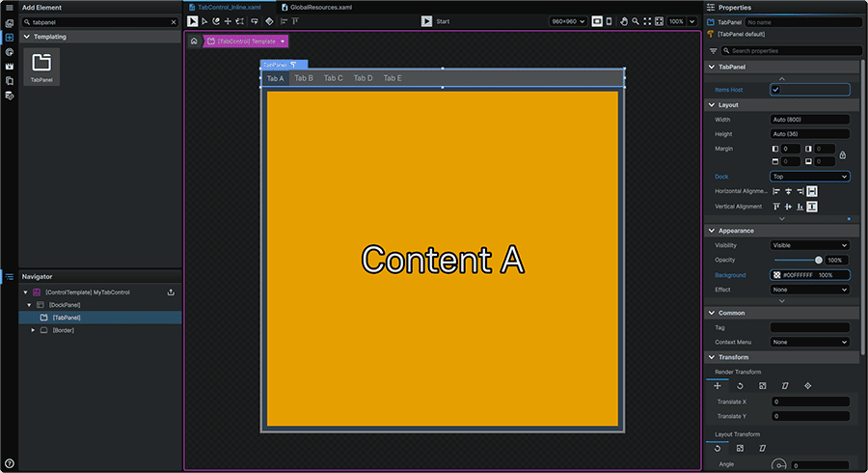
Task: Select the magnifier zoom tool
Action: pos(636,21)
